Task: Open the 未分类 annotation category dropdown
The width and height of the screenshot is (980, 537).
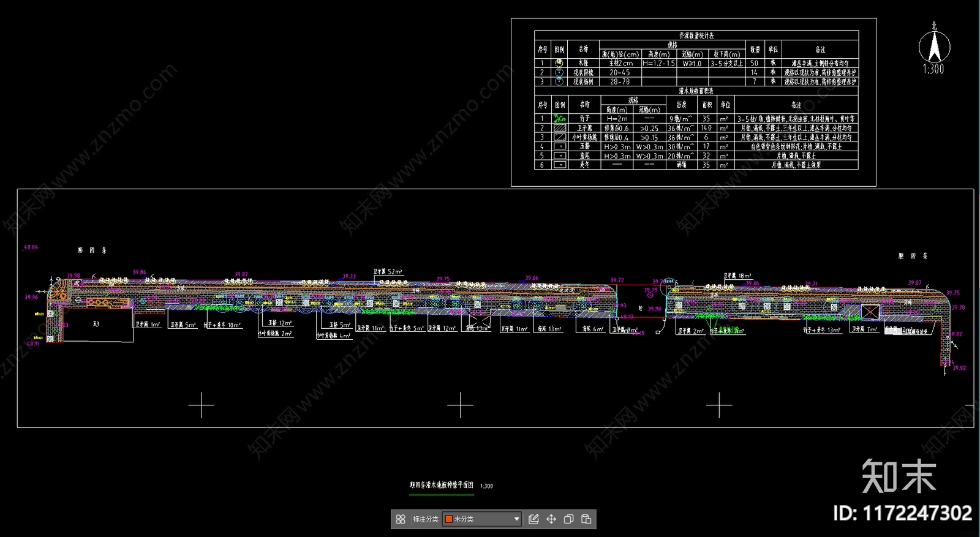Action: tap(482, 519)
